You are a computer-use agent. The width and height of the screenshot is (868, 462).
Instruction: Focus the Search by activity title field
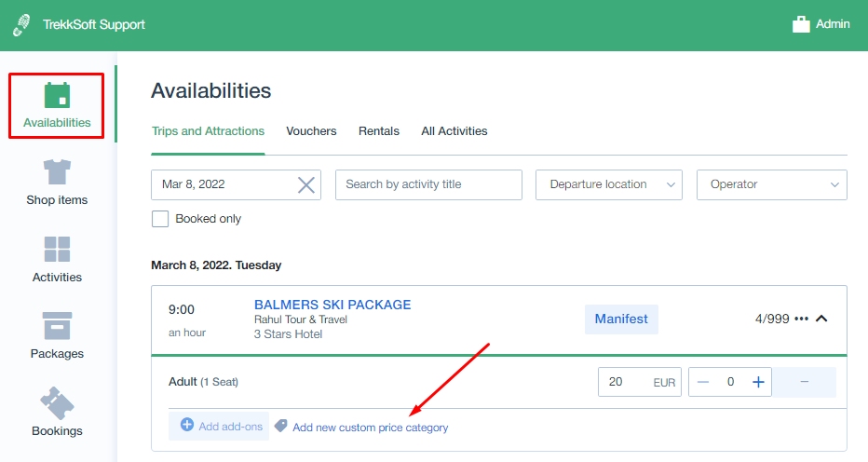pos(428,184)
